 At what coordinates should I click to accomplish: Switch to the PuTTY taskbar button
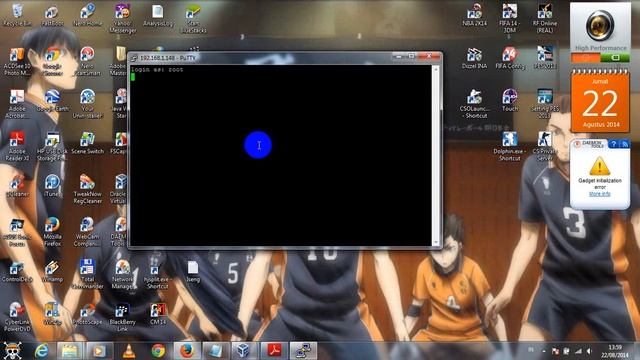[303, 351]
